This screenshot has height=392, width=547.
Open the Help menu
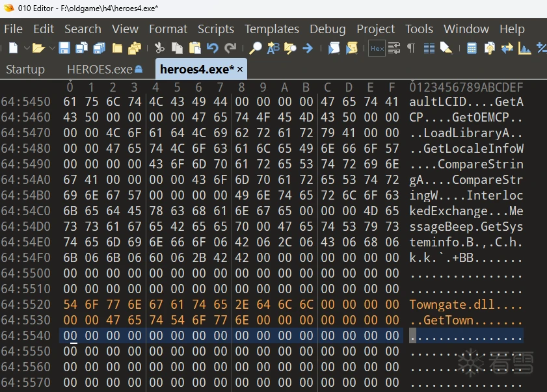(x=512, y=29)
